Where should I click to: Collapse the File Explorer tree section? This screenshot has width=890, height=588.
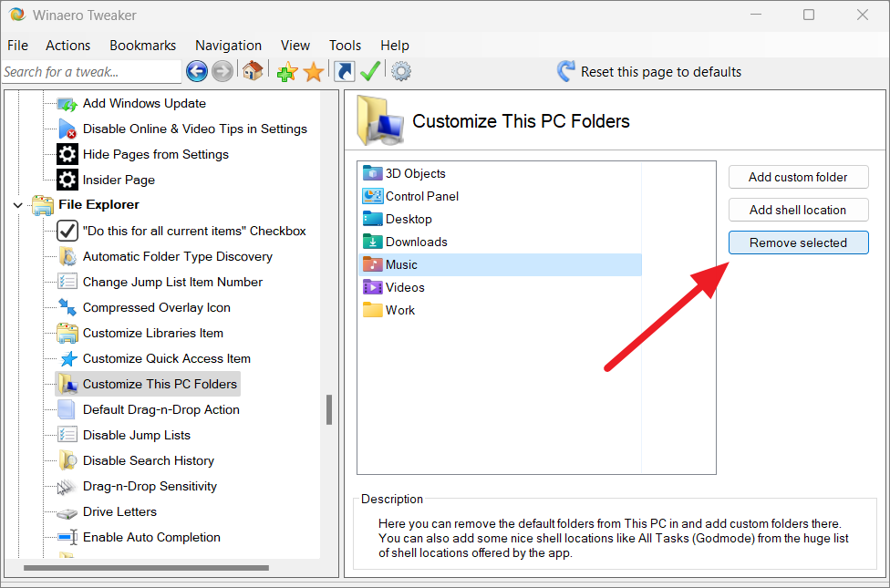pos(18,205)
